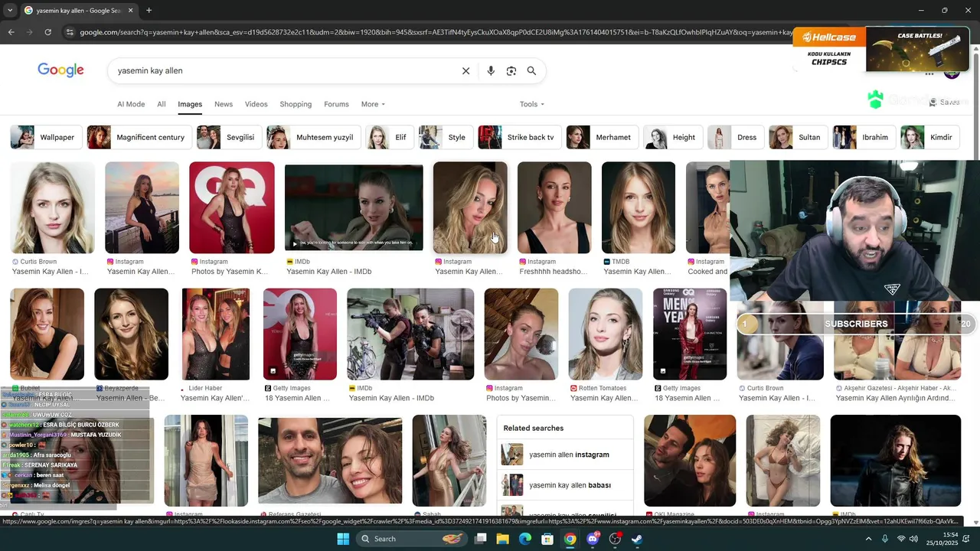Go back with the browser back arrow
The height and width of the screenshot is (551, 980).
pyautogui.click(x=11, y=32)
